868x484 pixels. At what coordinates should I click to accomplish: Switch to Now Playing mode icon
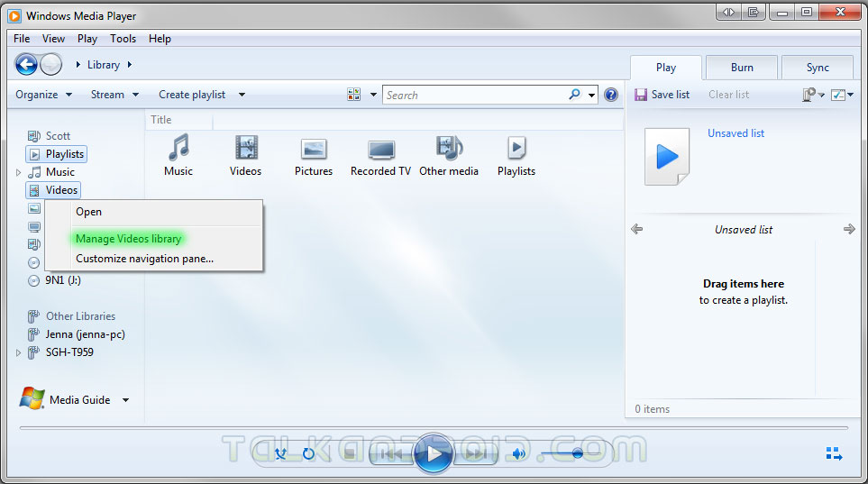pyautogui.click(x=835, y=454)
